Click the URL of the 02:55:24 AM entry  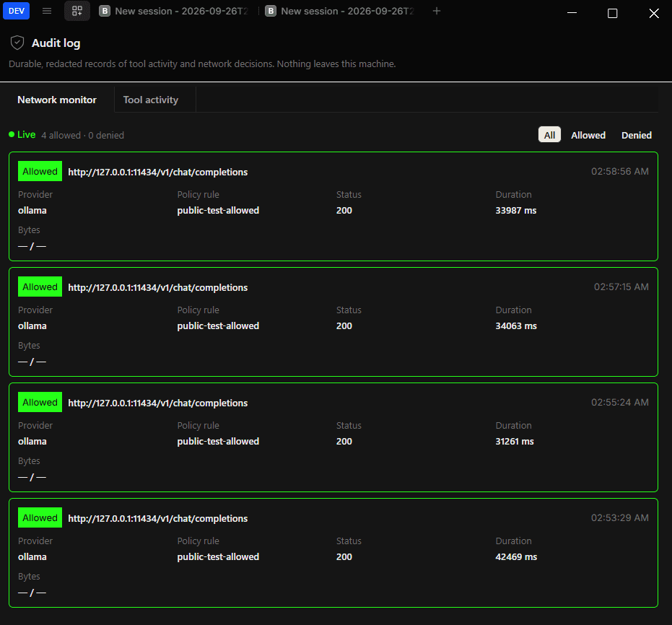(157, 403)
